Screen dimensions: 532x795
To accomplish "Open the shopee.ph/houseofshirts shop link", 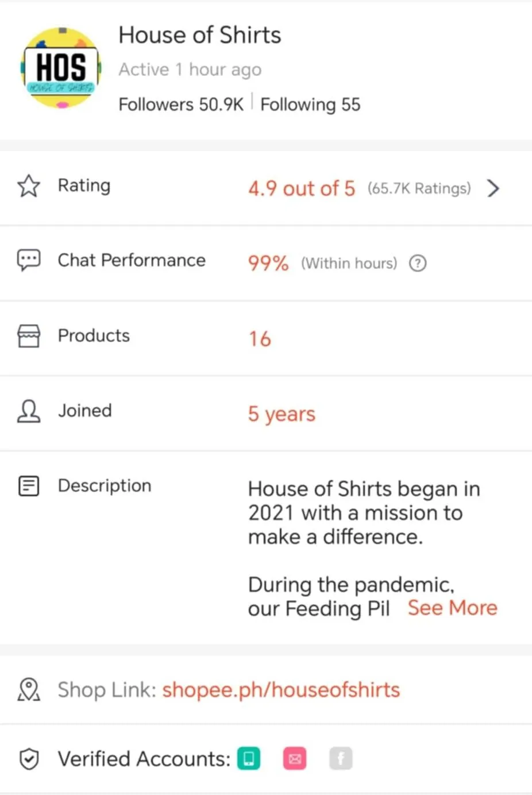I will (x=281, y=690).
